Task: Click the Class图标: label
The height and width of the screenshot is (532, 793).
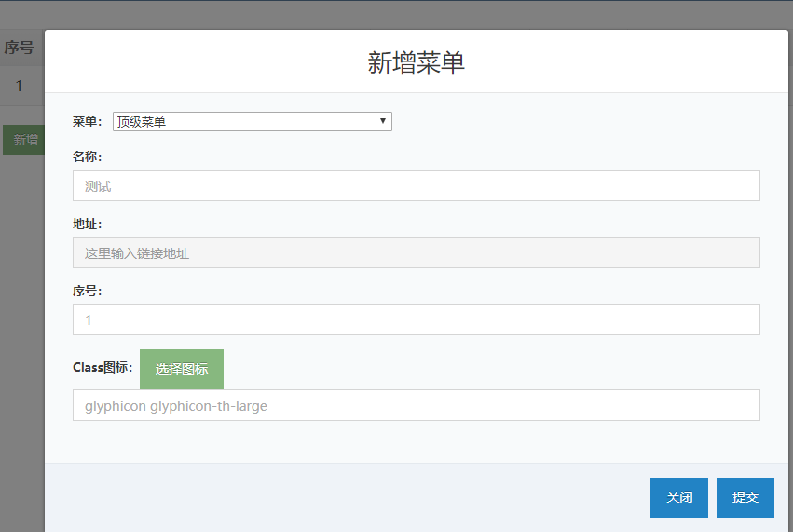Action: pyautogui.click(x=103, y=367)
